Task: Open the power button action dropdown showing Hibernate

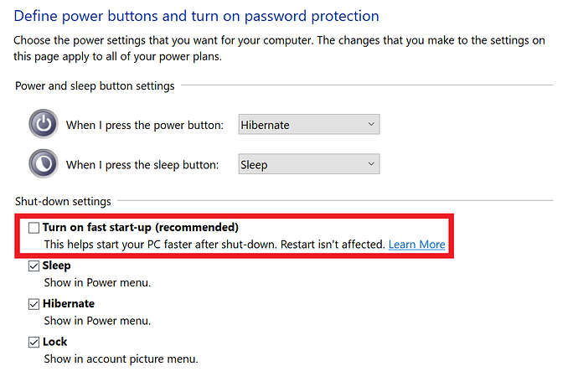Action: click(308, 125)
